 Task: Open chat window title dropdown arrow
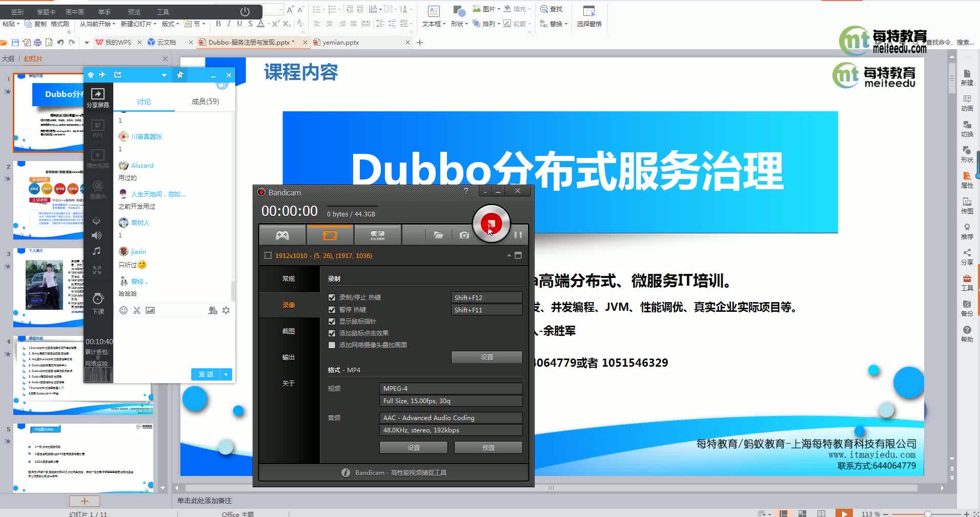[164, 75]
